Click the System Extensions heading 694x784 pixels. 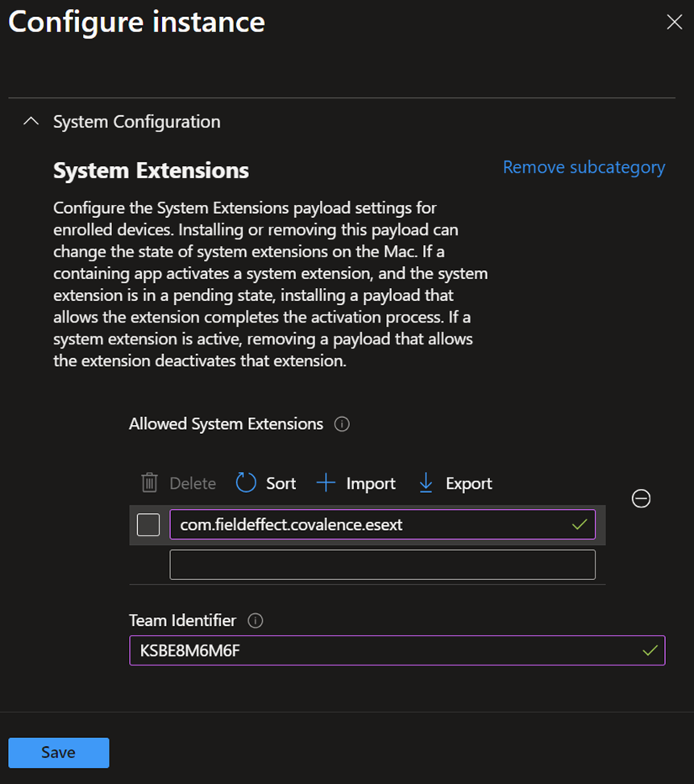(151, 170)
